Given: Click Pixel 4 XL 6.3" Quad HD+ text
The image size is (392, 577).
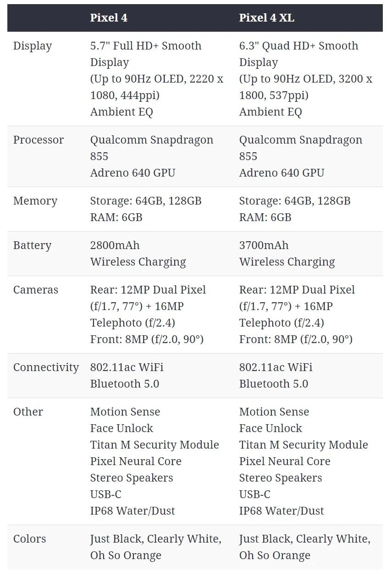Looking at the screenshot, I should click(298, 46).
